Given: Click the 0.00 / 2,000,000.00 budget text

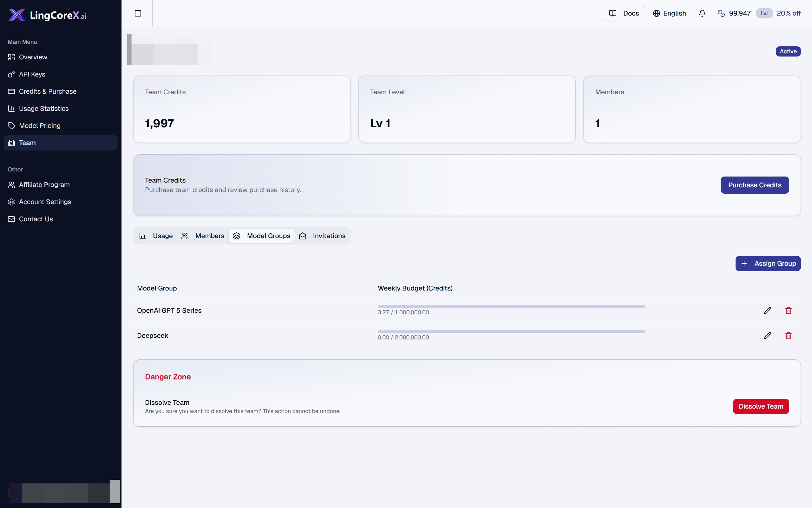Looking at the screenshot, I should [x=403, y=337].
